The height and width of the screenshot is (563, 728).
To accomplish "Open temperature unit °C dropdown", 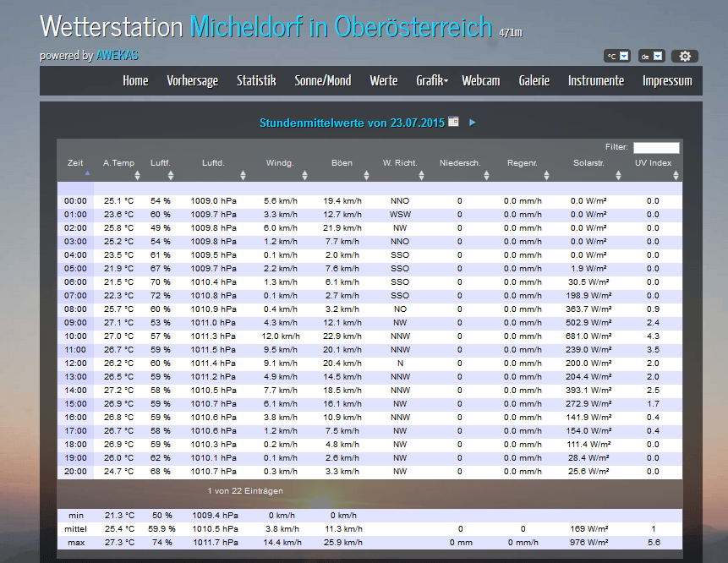I will click(x=617, y=56).
